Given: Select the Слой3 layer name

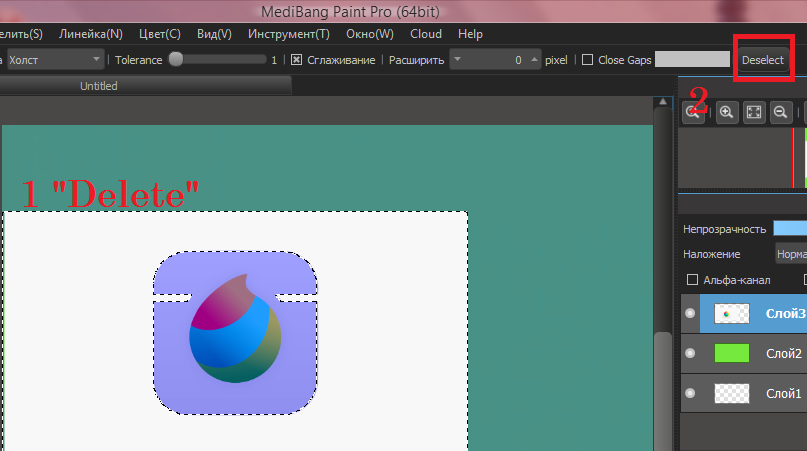Looking at the screenshot, I should click(x=785, y=314).
